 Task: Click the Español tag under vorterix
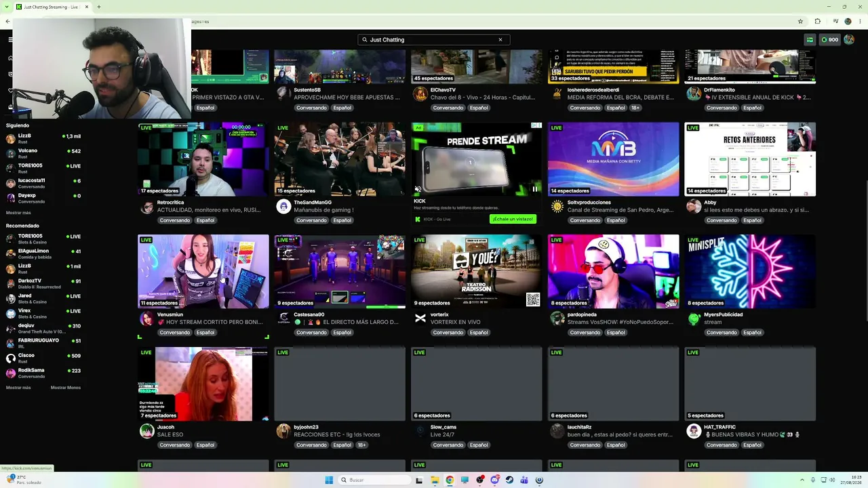pyautogui.click(x=479, y=333)
